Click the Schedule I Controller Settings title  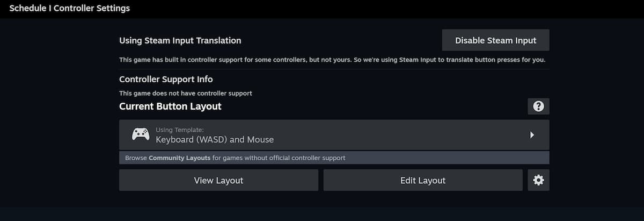tap(70, 8)
